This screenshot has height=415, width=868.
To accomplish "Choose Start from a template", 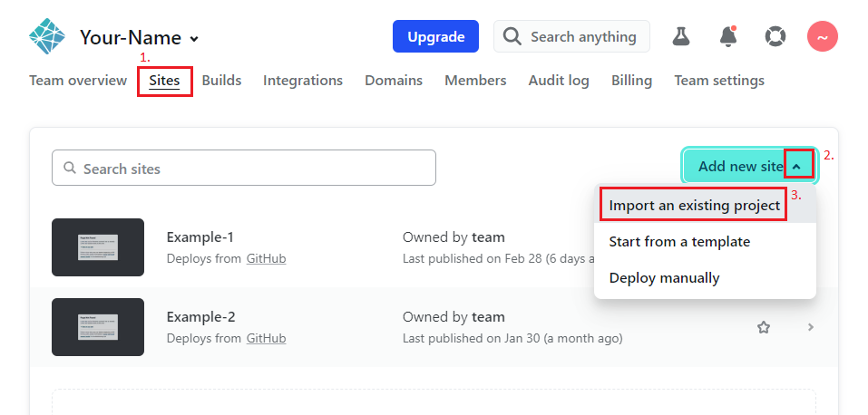I will pyautogui.click(x=705, y=242).
